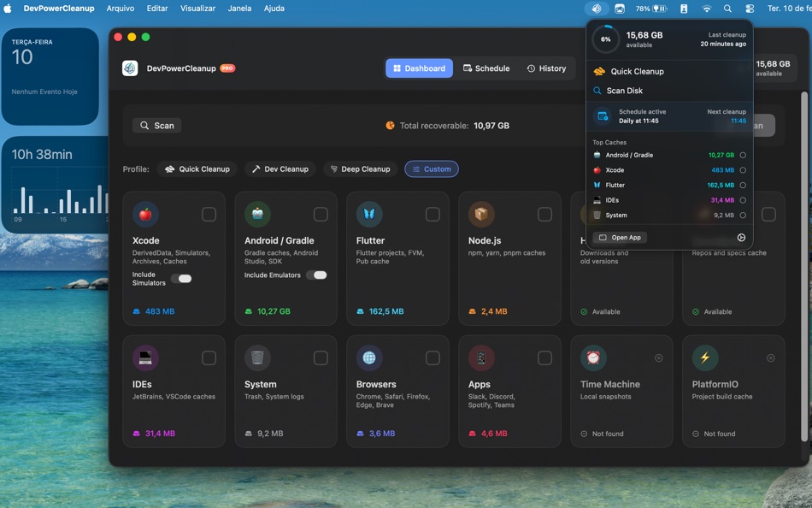Image resolution: width=812 pixels, height=508 pixels.
Task: Click Quick Cleanup in the menu bar popup
Action: [x=669, y=72]
